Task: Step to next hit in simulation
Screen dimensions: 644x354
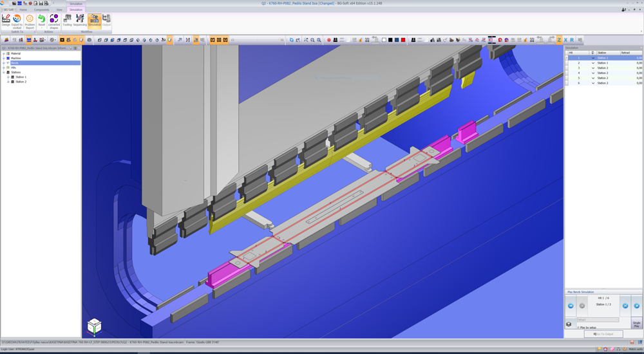Action: click(x=625, y=306)
